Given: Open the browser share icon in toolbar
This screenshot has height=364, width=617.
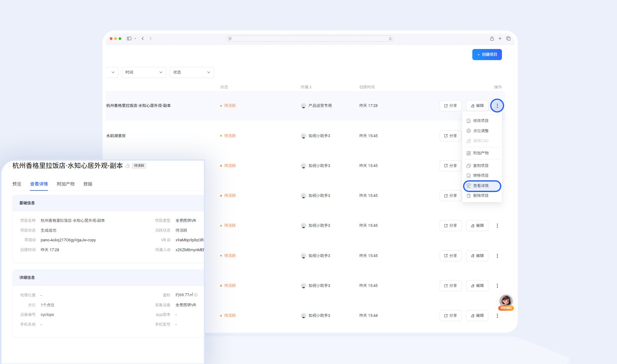Looking at the screenshot, I should tap(492, 39).
